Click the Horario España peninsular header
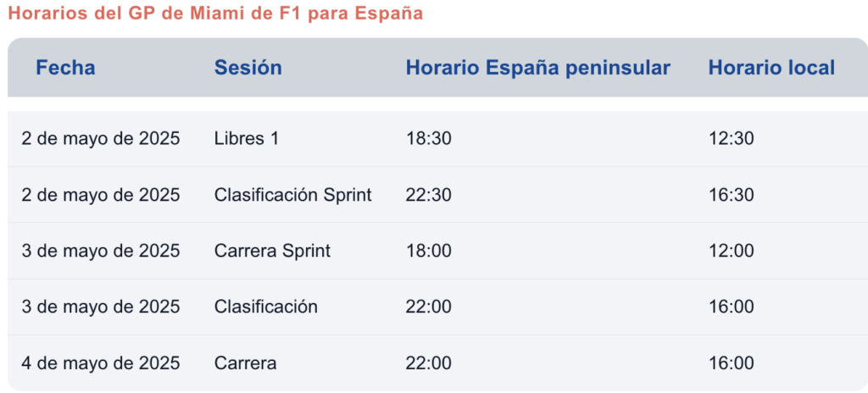This screenshot has height=393, width=868. (538, 68)
